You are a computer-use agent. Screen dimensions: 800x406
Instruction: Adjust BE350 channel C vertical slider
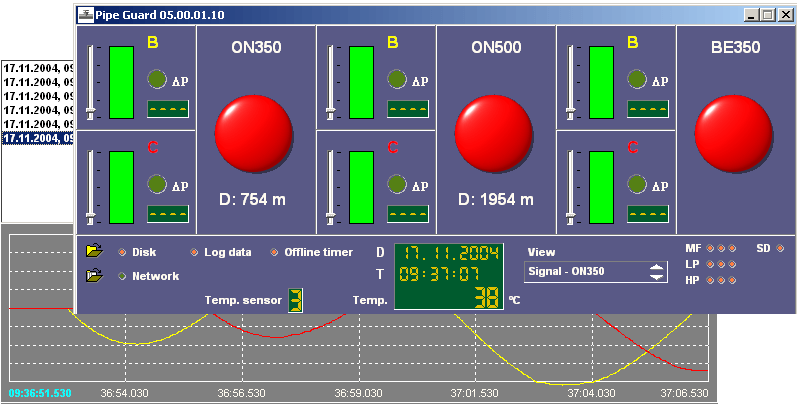(x=570, y=187)
